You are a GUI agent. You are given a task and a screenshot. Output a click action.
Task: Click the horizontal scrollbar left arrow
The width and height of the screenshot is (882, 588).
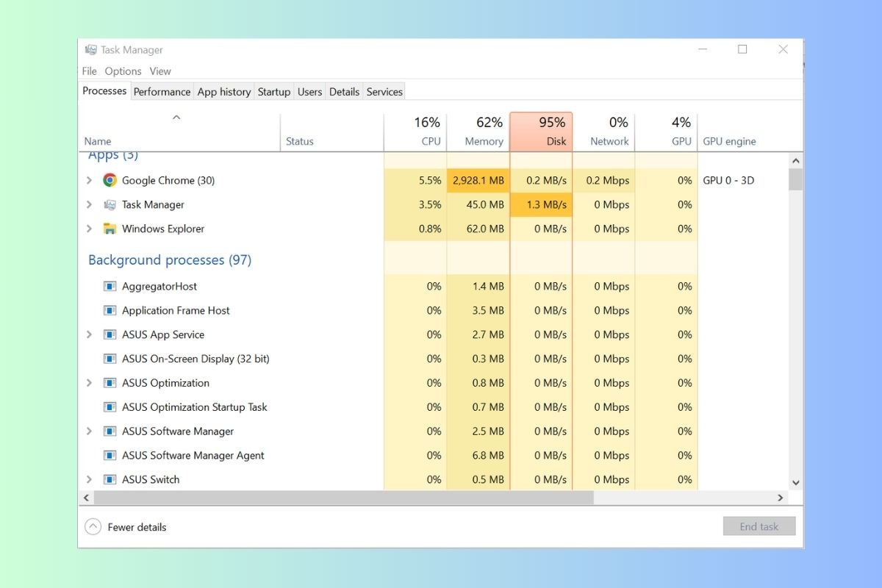pos(86,498)
